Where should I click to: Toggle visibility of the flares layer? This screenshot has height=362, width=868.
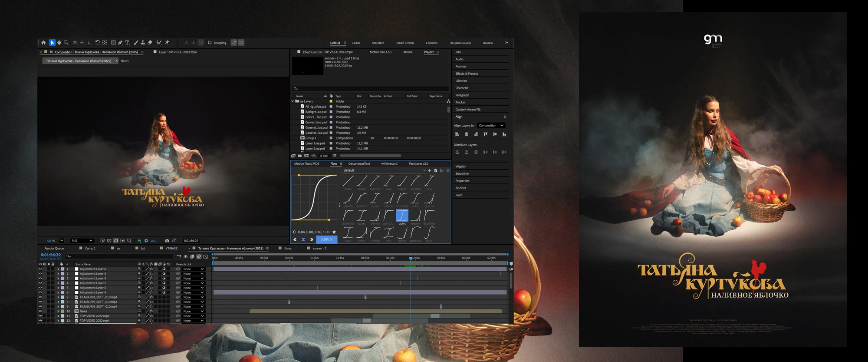click(x=40, y=311)
